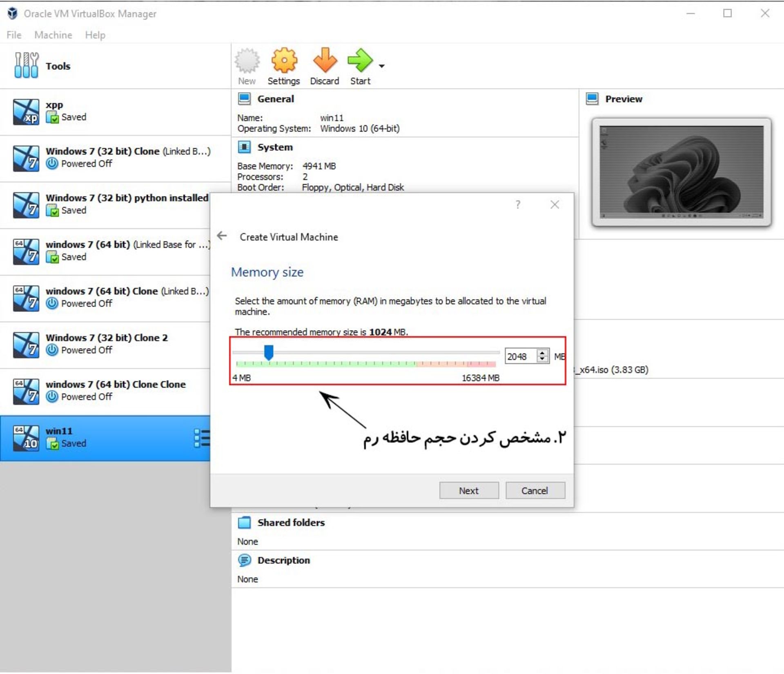Increase memory with spinner up arrow
This screenshot has width=784, height=674.
point(542,353)
